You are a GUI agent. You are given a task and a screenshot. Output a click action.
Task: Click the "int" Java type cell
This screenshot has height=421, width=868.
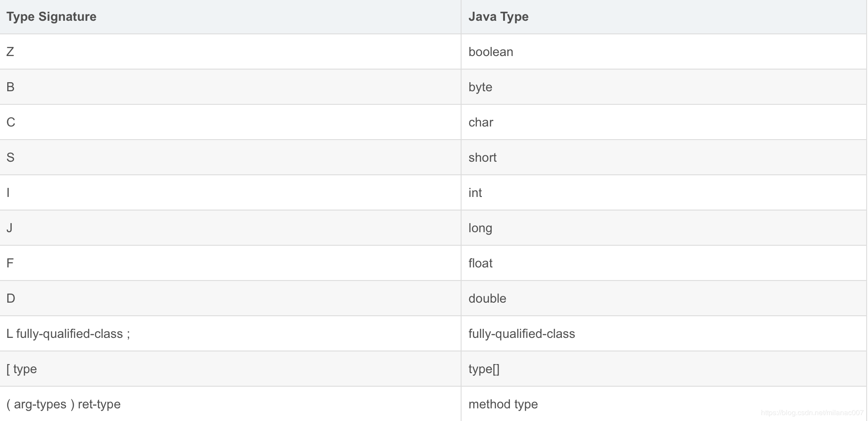475,193
